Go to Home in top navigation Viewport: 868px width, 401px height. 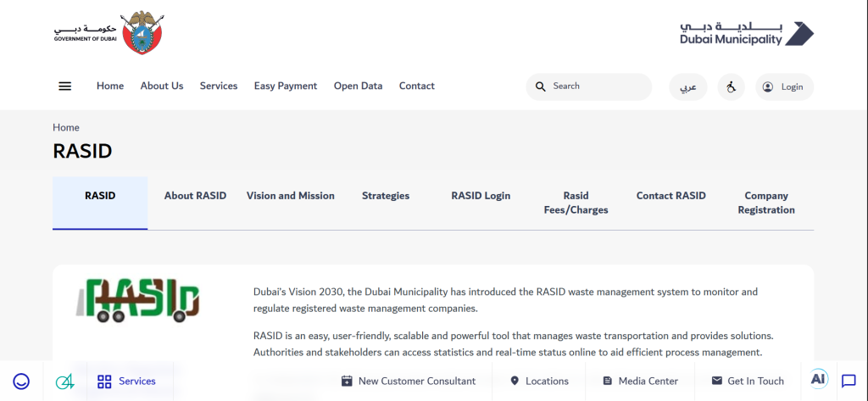110,86
